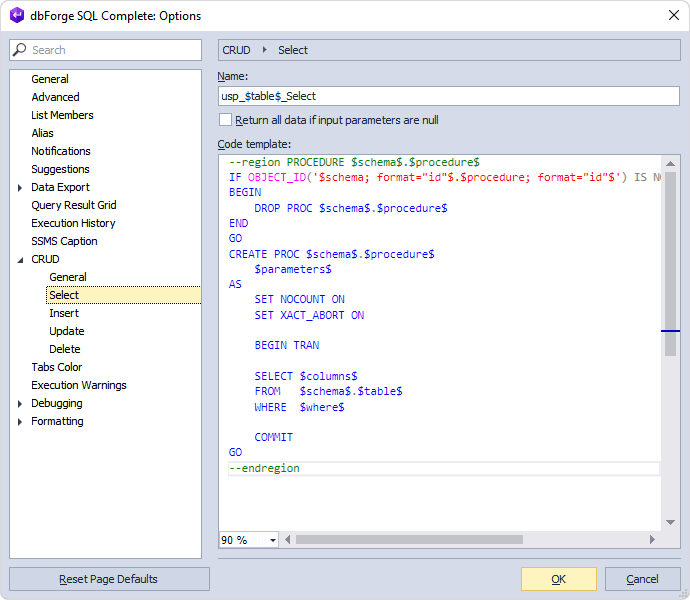
Task: Open the CRUD Insert template page
Action: click(x=64, y=313)
